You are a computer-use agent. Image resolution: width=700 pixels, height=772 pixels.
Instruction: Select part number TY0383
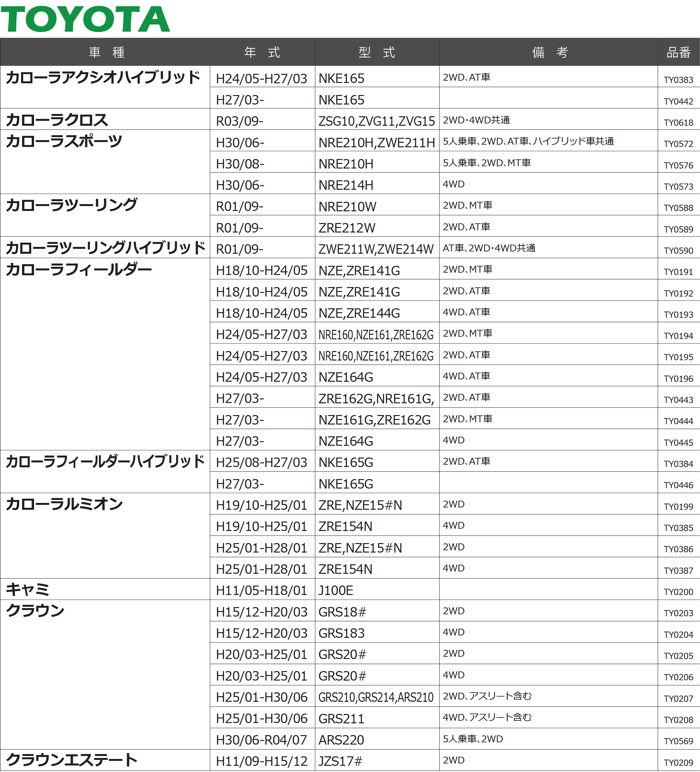(x=678, y=80)
